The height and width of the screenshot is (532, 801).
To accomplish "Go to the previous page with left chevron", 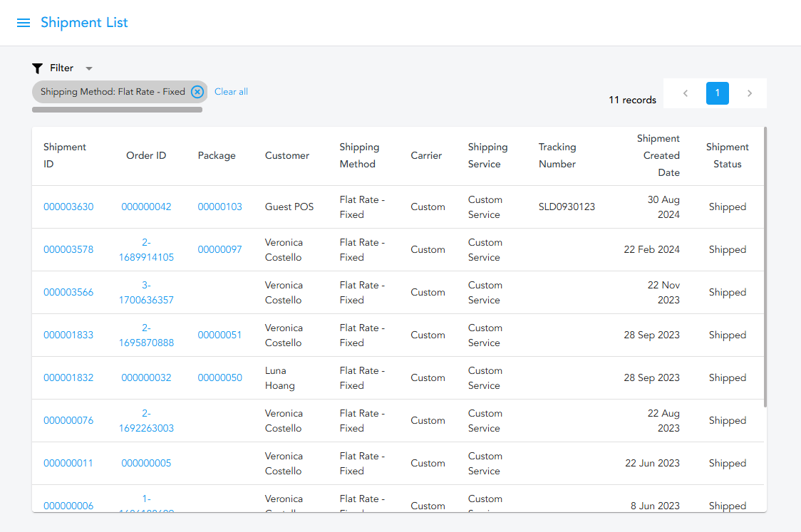I will tap(685, 93).
